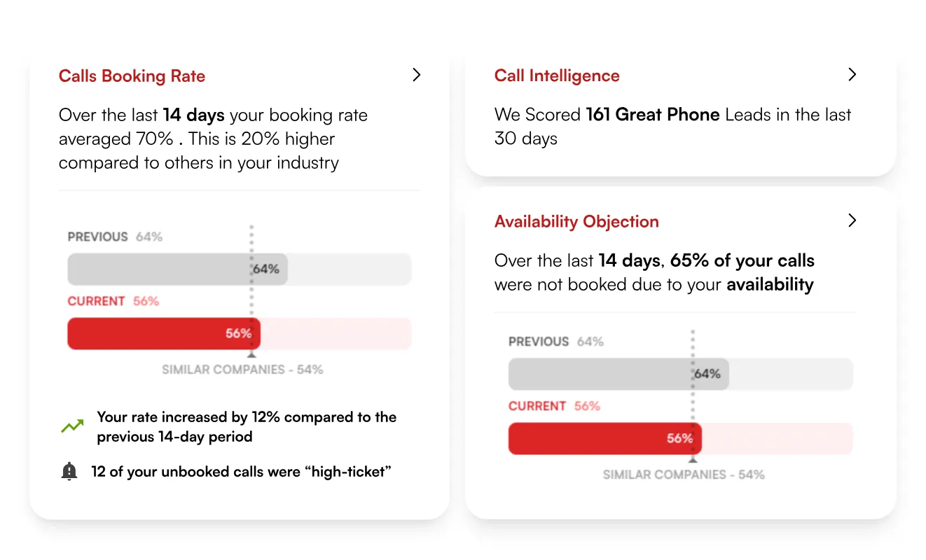926x560 pixels.
Task: Click red CURRENT bar in Availability chart
Action: click(604, 439)
